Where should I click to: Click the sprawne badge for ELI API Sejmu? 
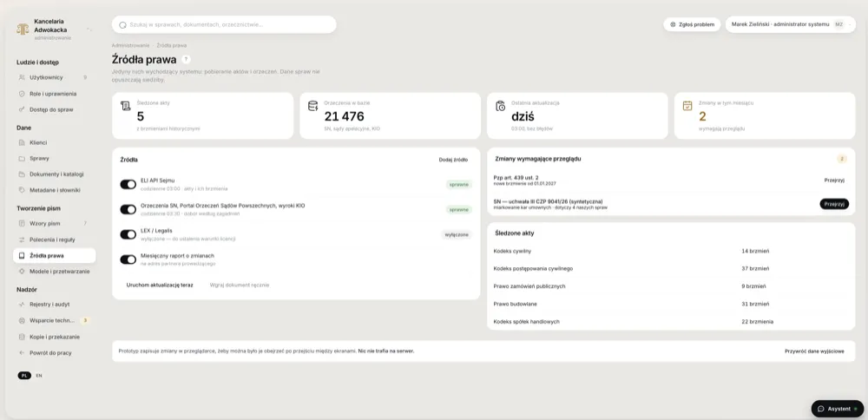pos(459,184)
